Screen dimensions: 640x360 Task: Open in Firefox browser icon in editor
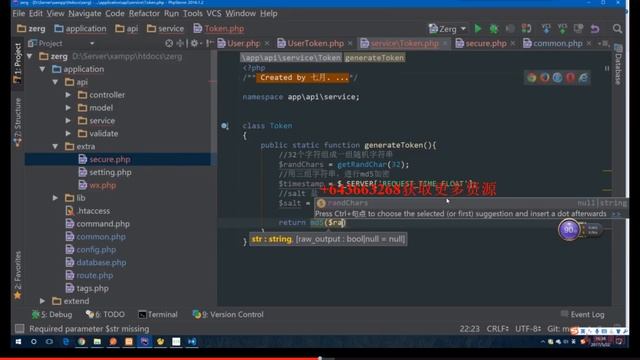point(544,78)
